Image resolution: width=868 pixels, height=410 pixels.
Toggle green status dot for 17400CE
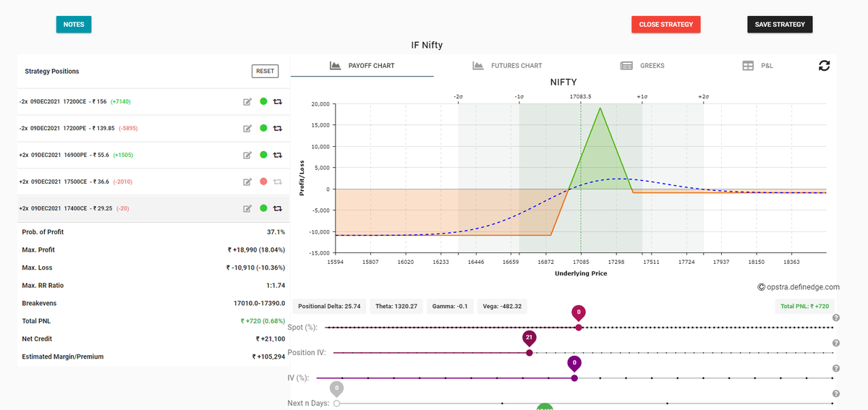click(263, 208)
